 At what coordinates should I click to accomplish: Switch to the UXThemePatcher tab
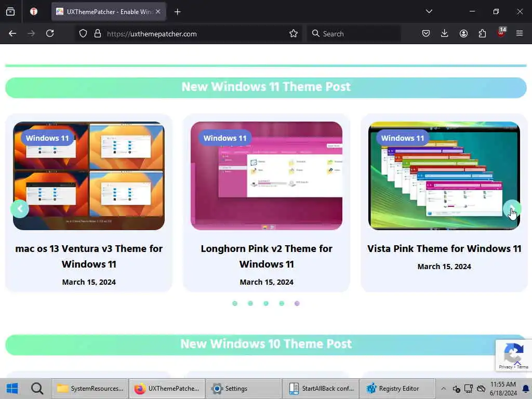pos(109,11)
